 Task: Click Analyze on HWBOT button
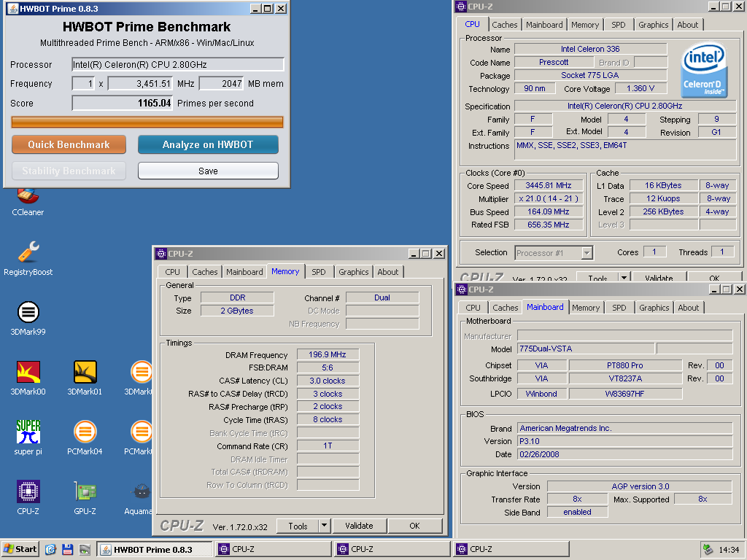point(208,144)
